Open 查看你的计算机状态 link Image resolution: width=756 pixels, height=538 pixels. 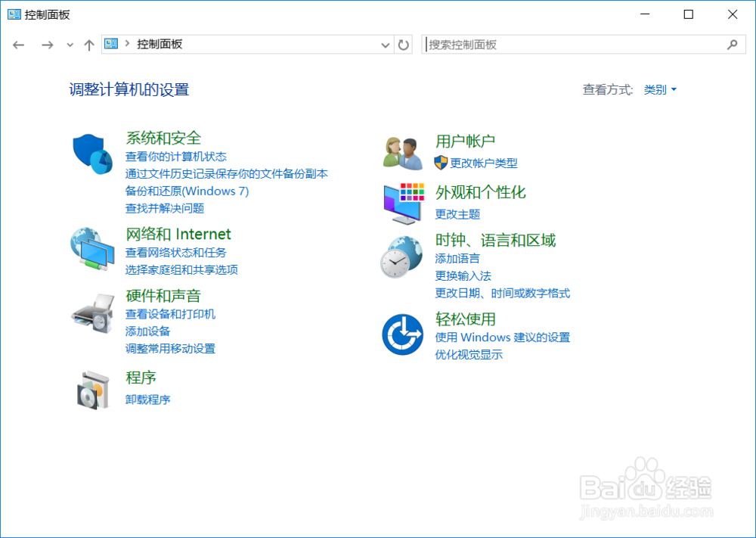pyautogui.click(x=175, y=157)
